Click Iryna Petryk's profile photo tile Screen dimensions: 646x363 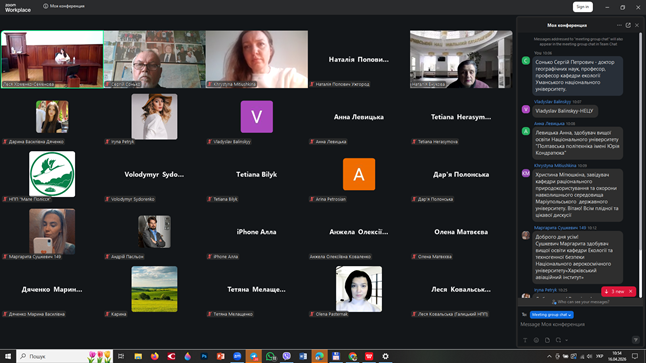coord(154,117)
